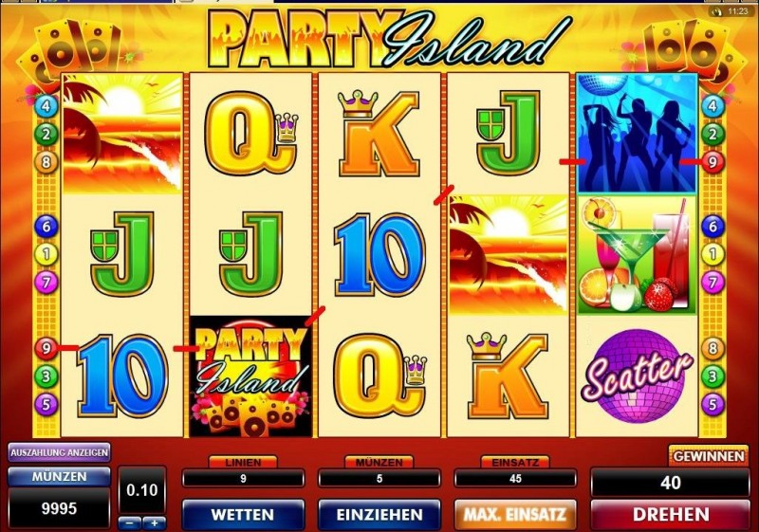Click the cocktail drinks symbol

tap(637, 255)
